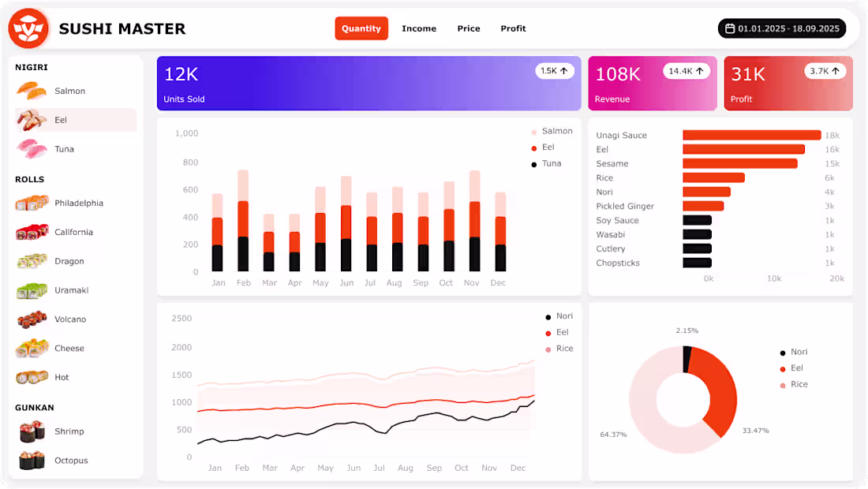
Task: Click the up arrow beside 3.7K
Action: (x=836, y=71)
